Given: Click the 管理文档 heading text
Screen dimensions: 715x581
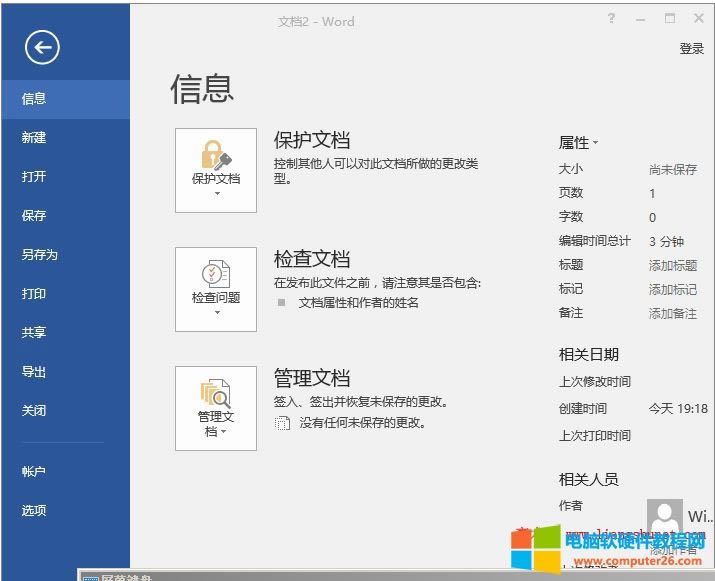Looking at the screenshot, I should [312, 378].
